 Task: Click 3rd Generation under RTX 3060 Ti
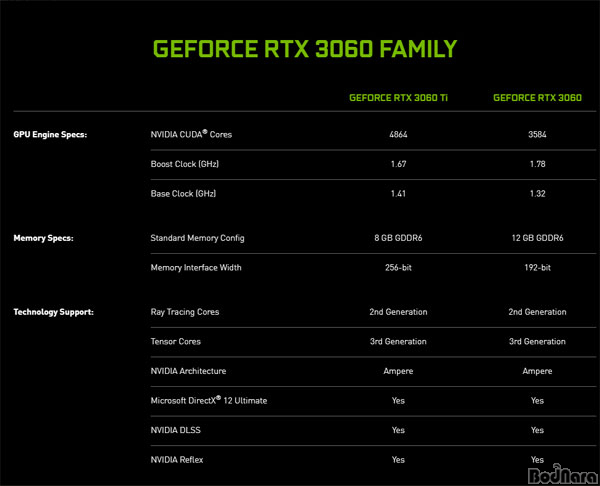pyautogui.click(x=398, y=341)
